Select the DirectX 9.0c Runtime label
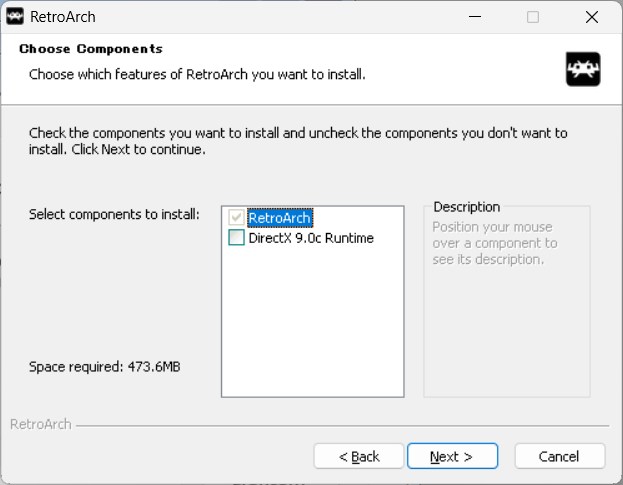Viewport: 623px width, 485px height. coord(311,238)
